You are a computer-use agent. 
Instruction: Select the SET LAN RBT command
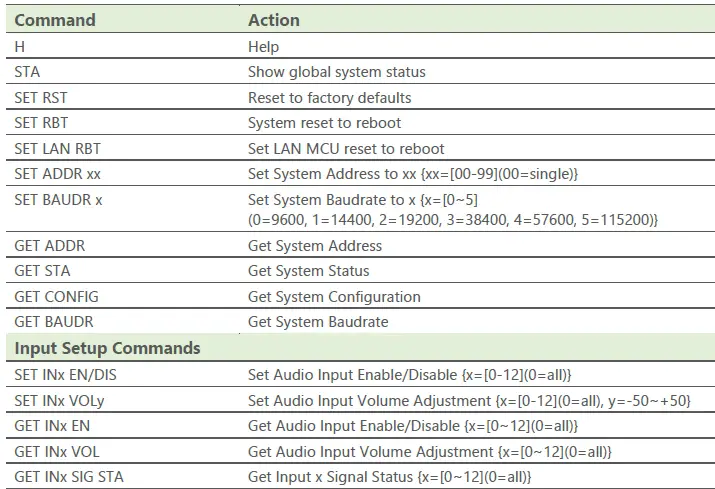click(x=57, y=149)
